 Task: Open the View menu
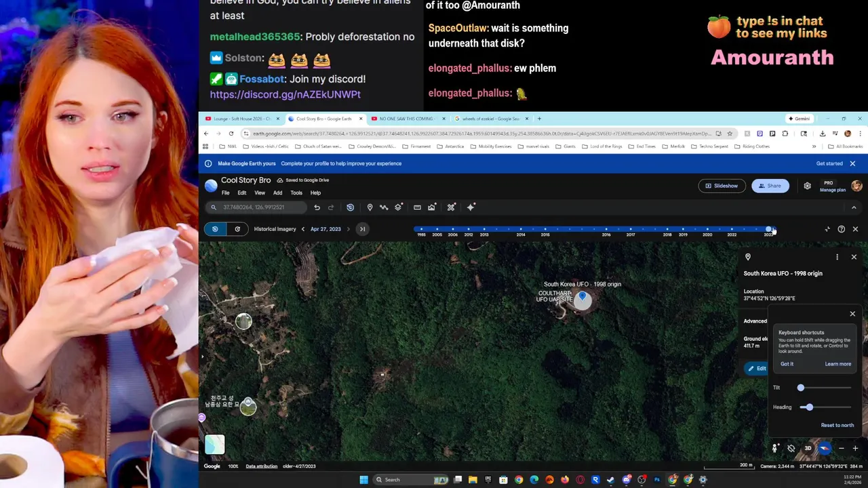click(x=260, y=193)
